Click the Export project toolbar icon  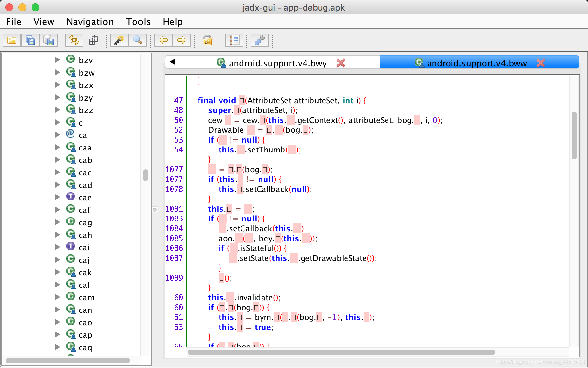49,40
